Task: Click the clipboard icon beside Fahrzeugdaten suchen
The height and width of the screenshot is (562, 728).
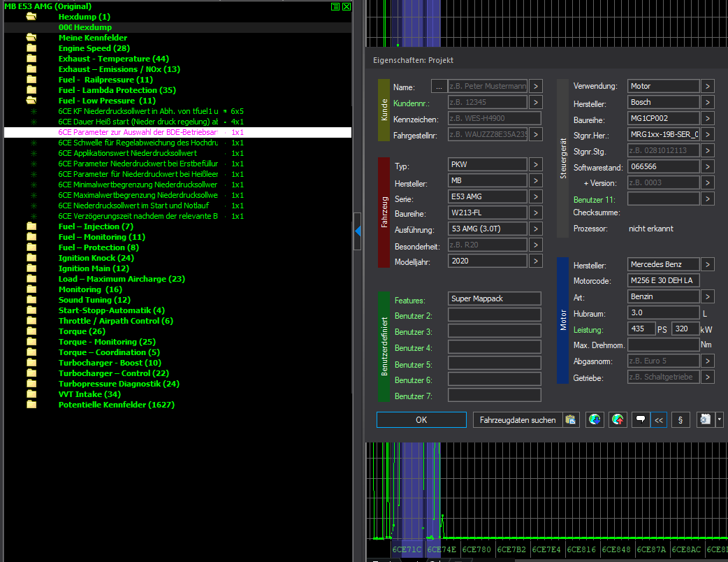Action: (x=572, y=419)
